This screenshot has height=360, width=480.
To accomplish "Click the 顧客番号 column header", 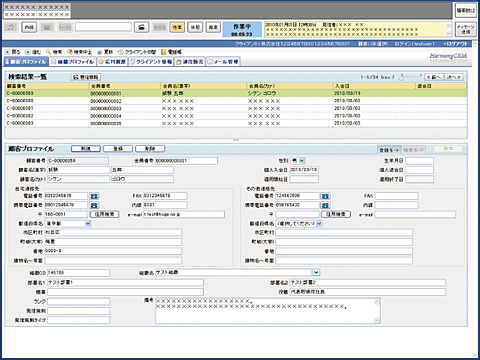I will point(47,86).
